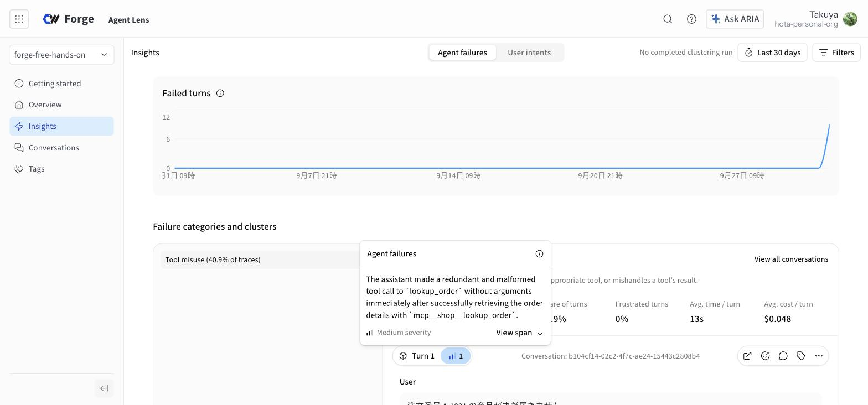Collapse the sidebar panel
This screenshot has width=868, height=405.
pos(104,388)
